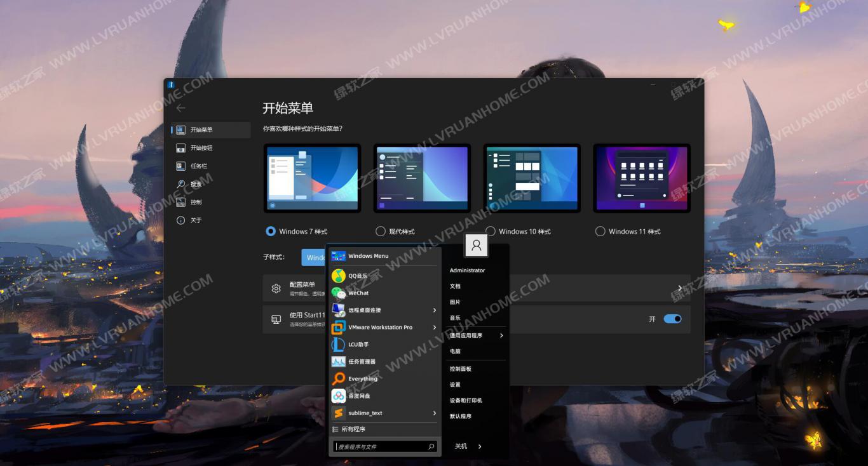Select the Windows 7 样式 radio button
This screenshot has height=466, width=868.
271,232
